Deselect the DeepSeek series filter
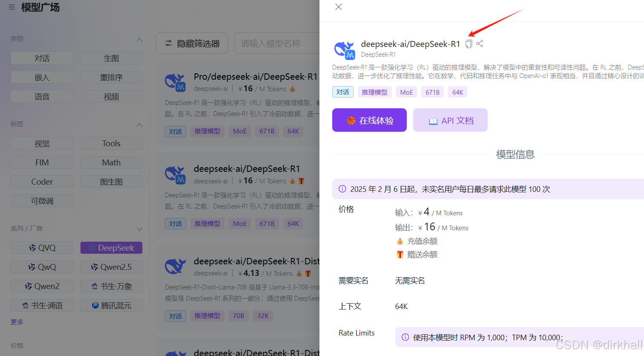The width and height of the screenshot is (644, 356). click(111, 248)
